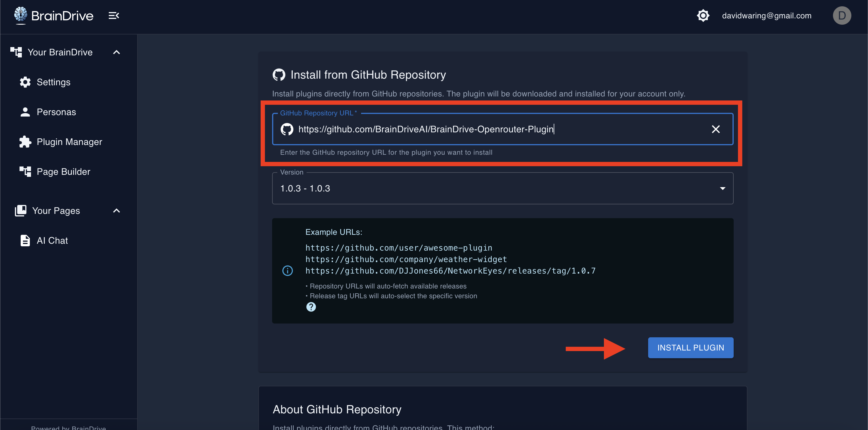
Task: Collapse the Your BrainDrive section chevron
Action: (116, 52)
